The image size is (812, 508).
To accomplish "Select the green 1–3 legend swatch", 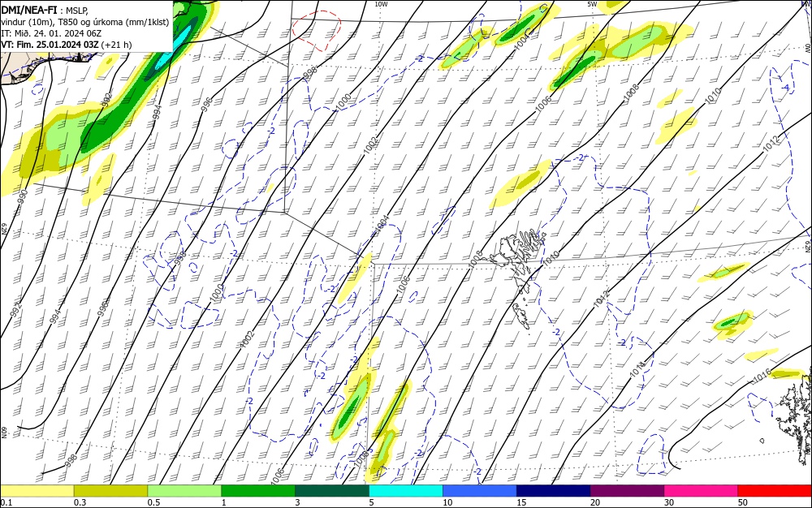I will pyautogui.click(x=258, y=491).
